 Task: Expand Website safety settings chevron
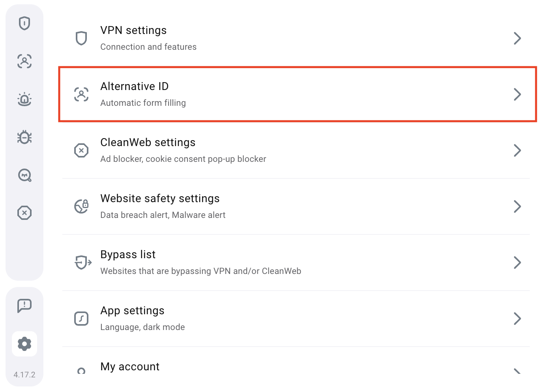[517, 206]
